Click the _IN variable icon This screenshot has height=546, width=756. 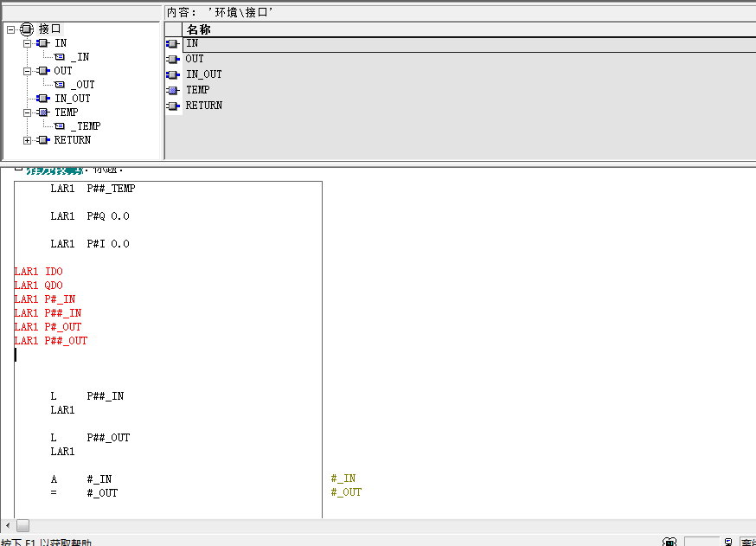click(x=60, y=57)
